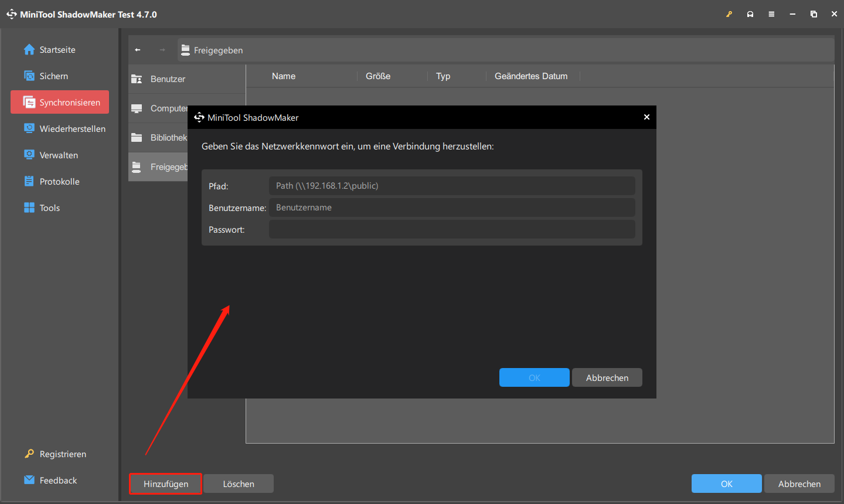Click the Hinzufügen button
The height and width of the screenshot is (504, 844).
tap(166, 484)
